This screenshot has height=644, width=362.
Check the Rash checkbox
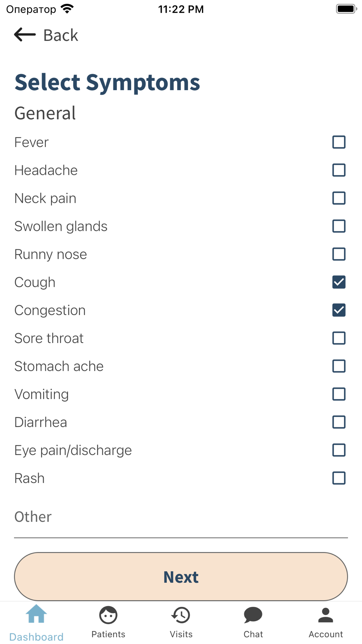339,478
